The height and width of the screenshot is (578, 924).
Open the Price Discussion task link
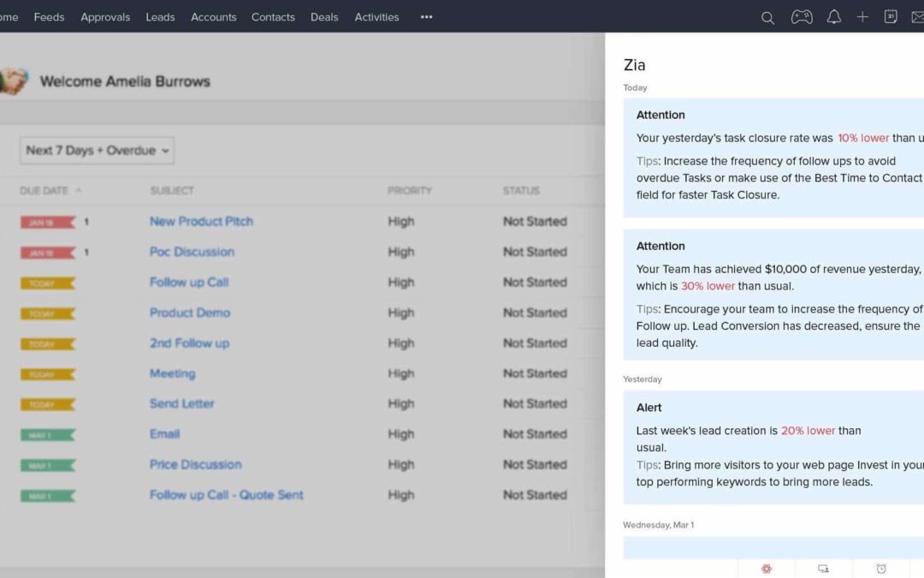195,464
